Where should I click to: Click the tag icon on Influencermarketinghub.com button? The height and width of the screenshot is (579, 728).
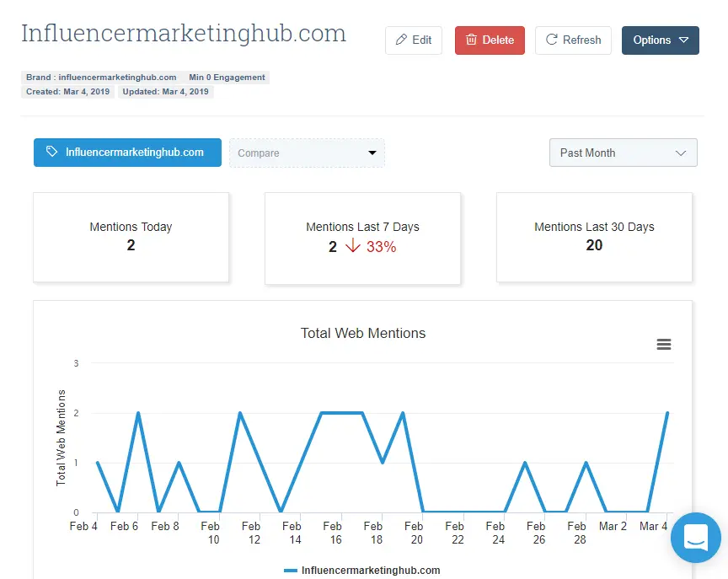(52, 153)
